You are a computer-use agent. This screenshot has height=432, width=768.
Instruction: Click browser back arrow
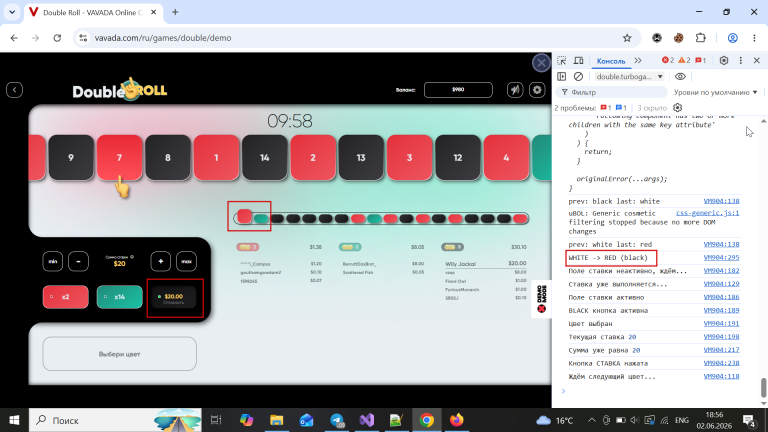(x=14, y=38)
